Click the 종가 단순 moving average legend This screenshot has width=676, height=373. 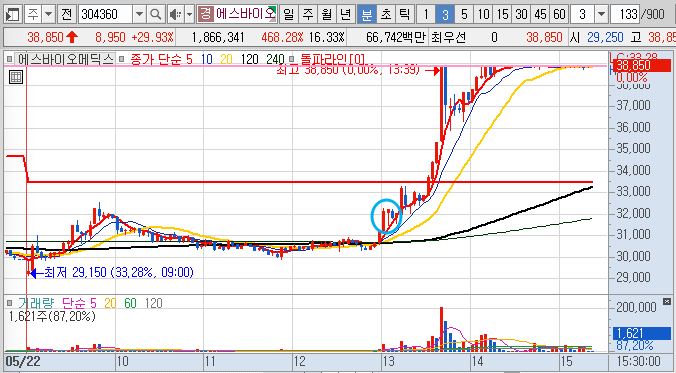156,59
